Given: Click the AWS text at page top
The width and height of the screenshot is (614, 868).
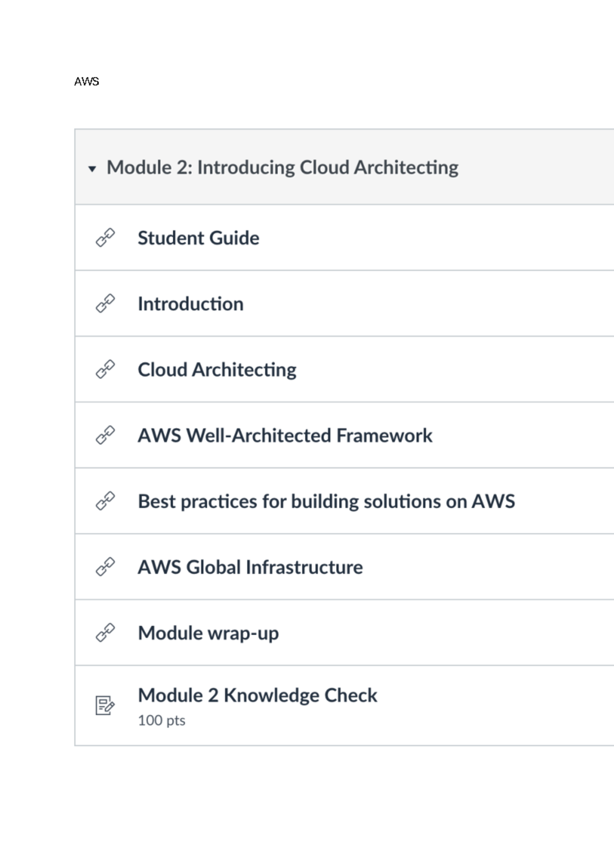Looking at the screenshot, I should click(x=86, y=81).
